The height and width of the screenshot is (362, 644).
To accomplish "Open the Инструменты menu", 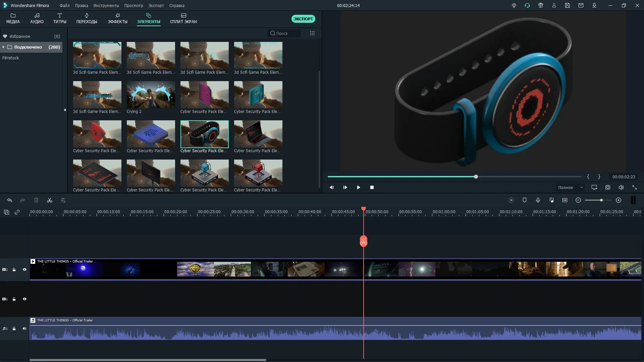I will (x=106, y=5).
